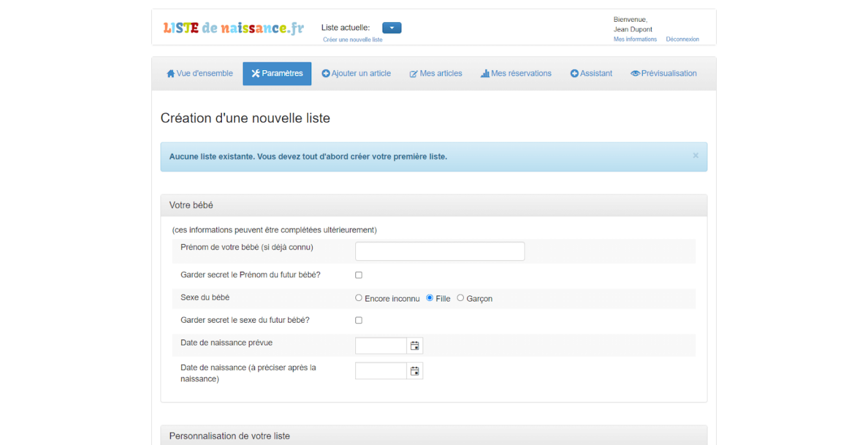
Task: Focus Date de naissance prévue field
Action: (381, 346)
